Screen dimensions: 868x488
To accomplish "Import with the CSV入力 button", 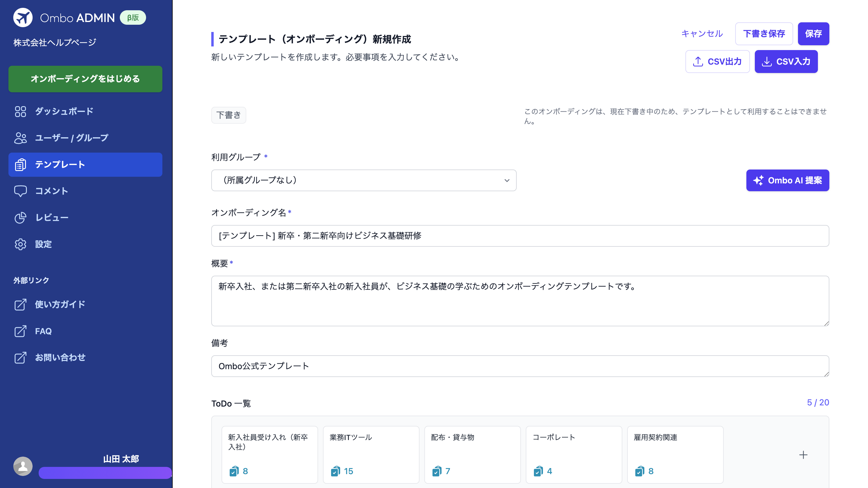I will [786, 62].
